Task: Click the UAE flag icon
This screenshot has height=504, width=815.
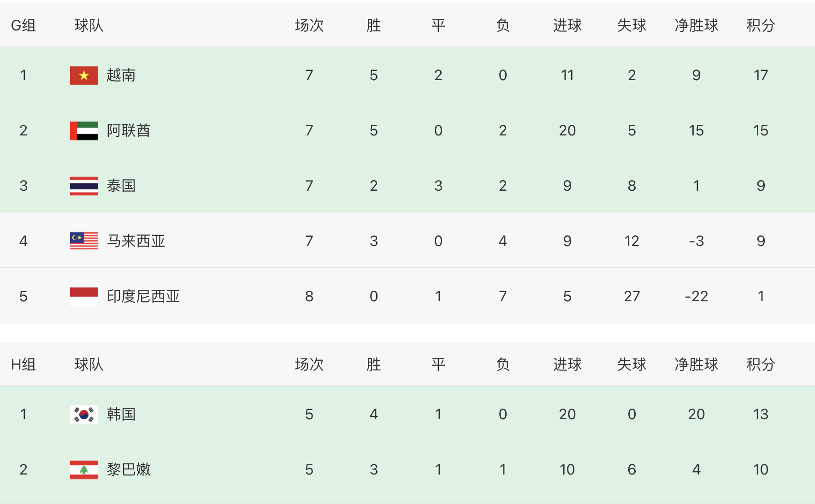Action: pyautogui.click(x=83, y=130)
